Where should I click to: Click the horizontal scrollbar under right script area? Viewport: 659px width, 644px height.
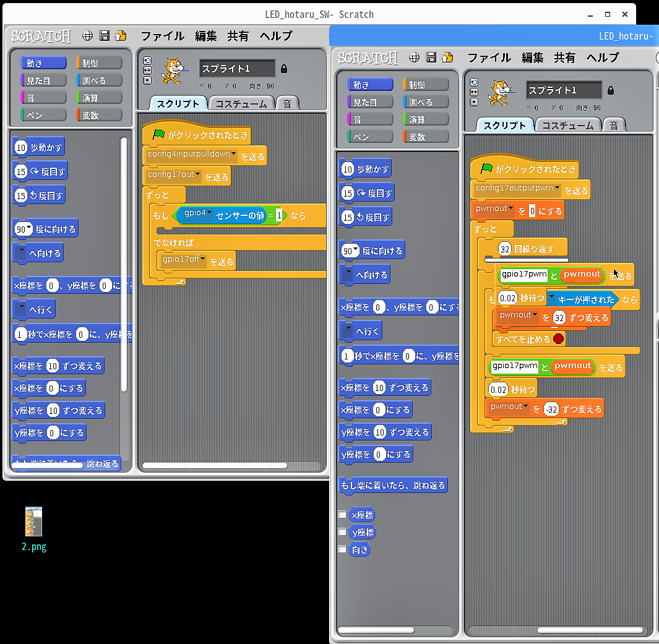(x=590, y=630)
